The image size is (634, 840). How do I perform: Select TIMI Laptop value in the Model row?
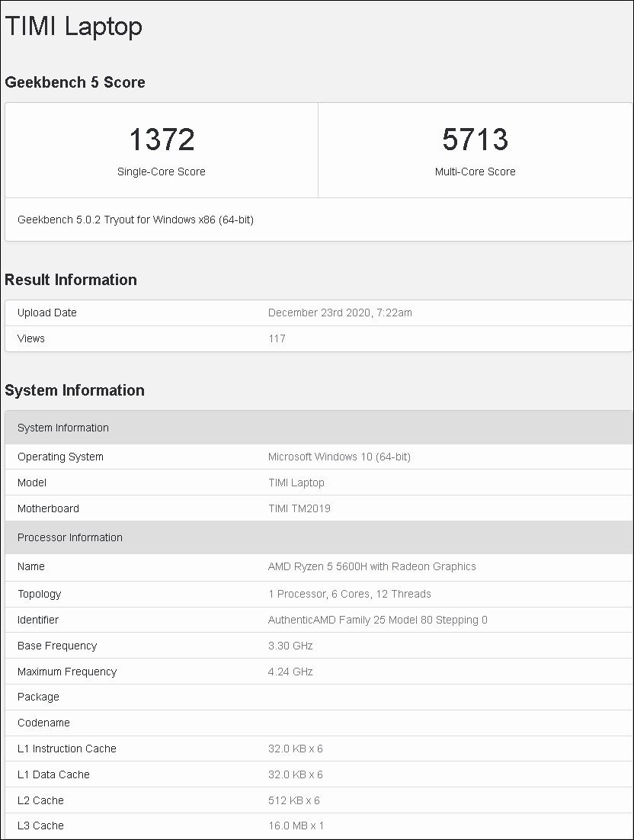click(x=296, y=483)
